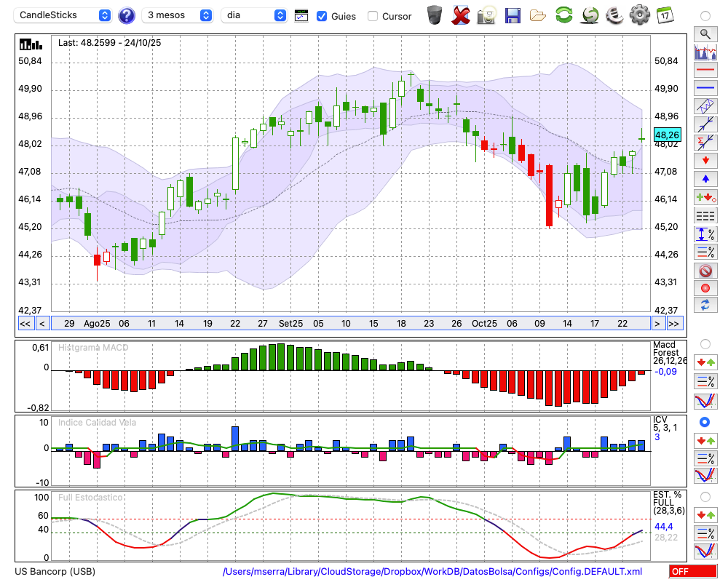
Task: Open the file using the folder icon
Action: tap(538, 16)
